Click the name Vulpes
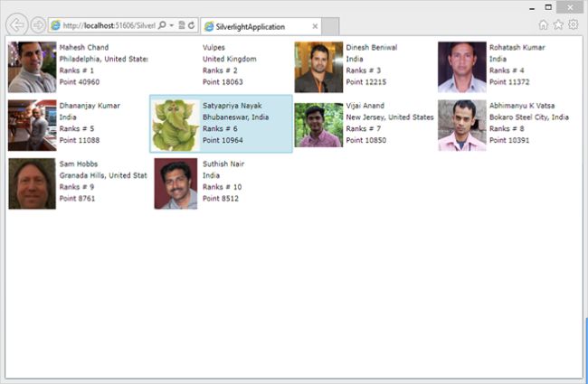 213,48
